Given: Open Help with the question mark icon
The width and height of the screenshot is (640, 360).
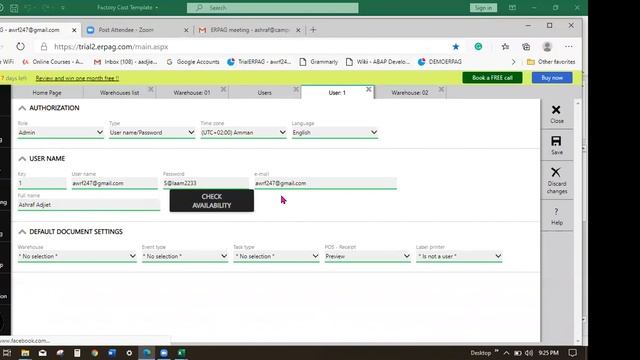Looking at the screenshot, I should point(556,211).
